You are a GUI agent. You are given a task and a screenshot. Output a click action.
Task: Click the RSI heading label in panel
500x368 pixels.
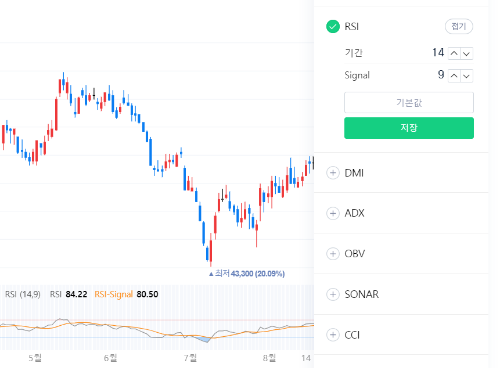point(352,26)
